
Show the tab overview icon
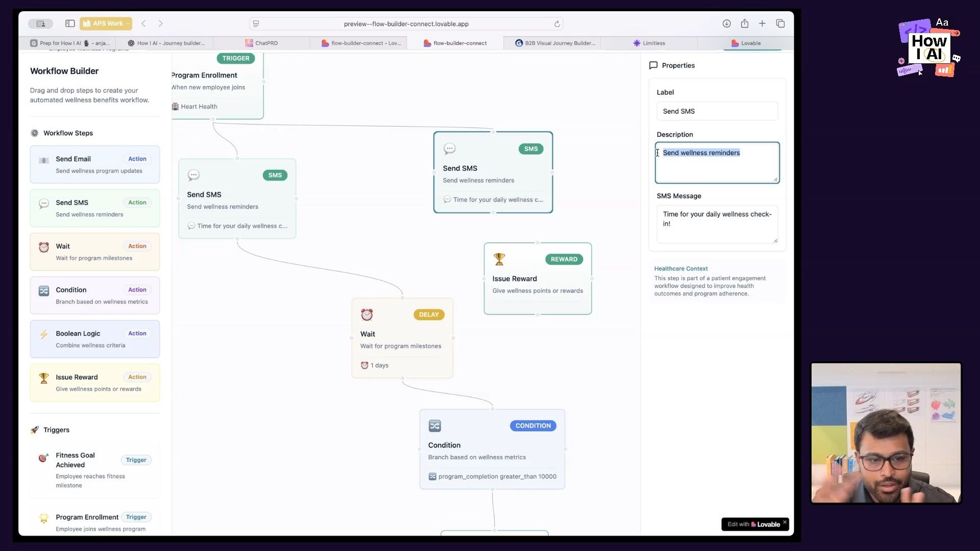pyautogui.click(x=780, y=23)
